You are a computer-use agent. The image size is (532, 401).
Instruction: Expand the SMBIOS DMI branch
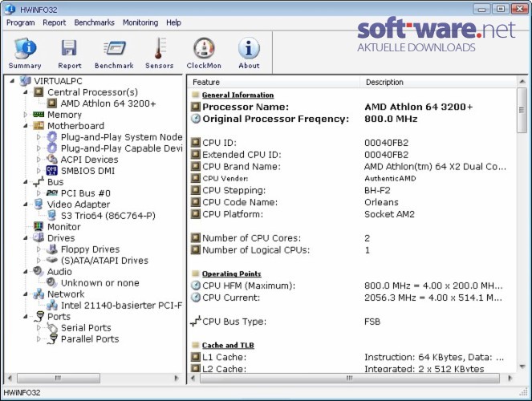tap(39, 171)
